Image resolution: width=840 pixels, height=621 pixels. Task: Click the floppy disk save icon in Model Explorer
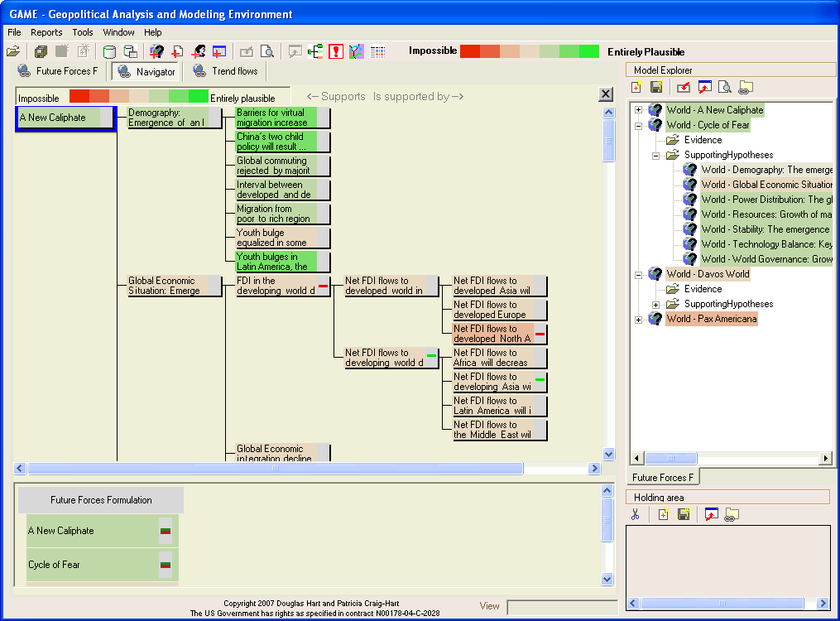coord(656,87)
